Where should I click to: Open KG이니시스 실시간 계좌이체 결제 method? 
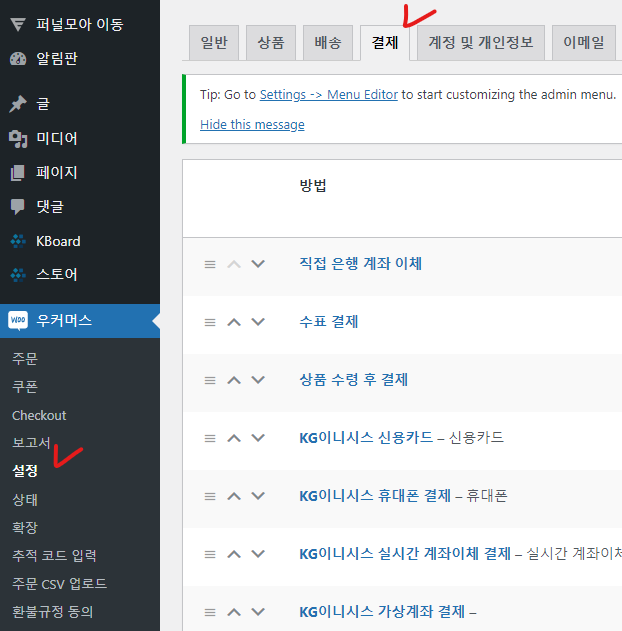(405, 554)
